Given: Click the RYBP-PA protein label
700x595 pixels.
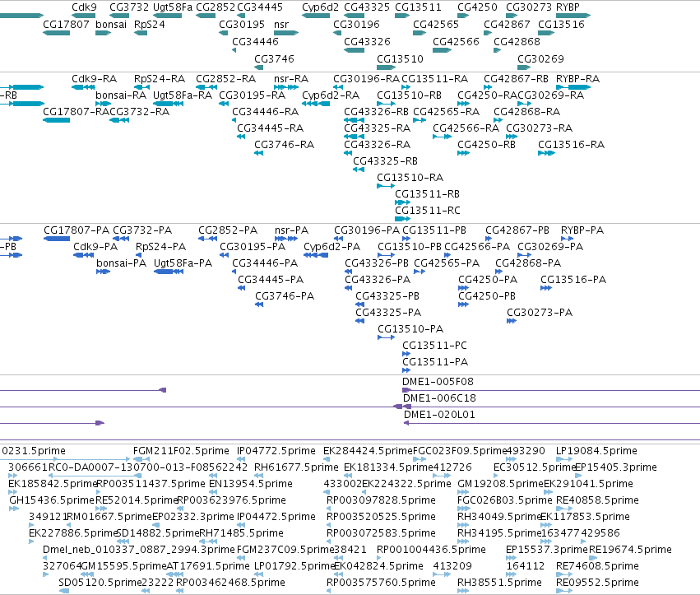Looking at the screenshot, I should point(582,230).
